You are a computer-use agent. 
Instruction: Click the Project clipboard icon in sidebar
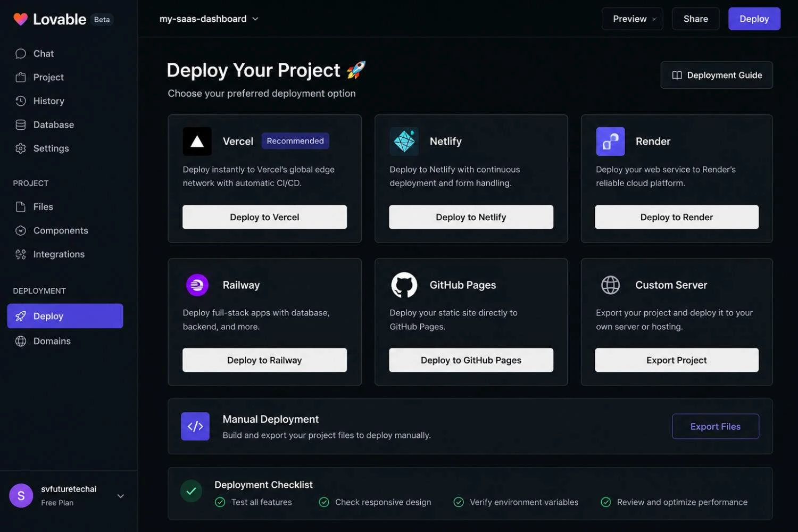(21, 77)
